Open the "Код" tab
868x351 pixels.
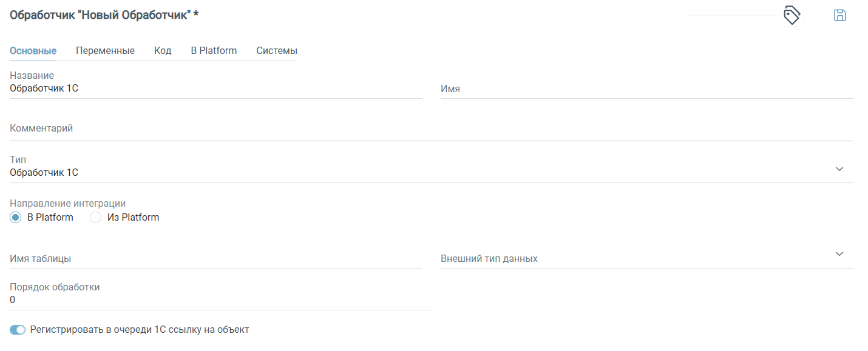coord(163,51)
